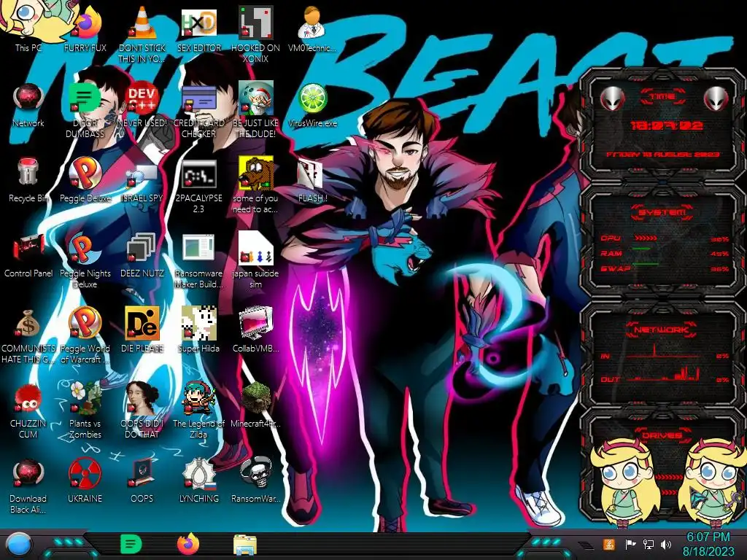Click the SWAP usage bar in widget
This screenshot has height=560, width=747.
[646, 264]
